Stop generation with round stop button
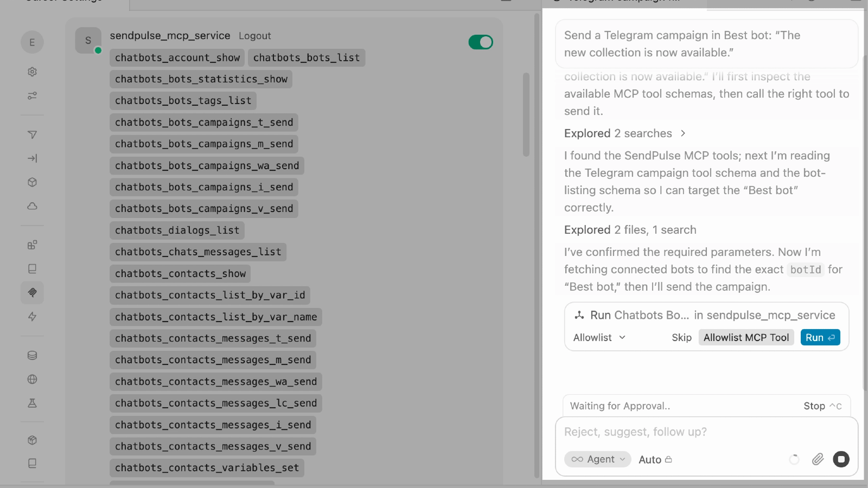Image resolution: width=868 pixels, height=488 pixels. pos(841,459)
